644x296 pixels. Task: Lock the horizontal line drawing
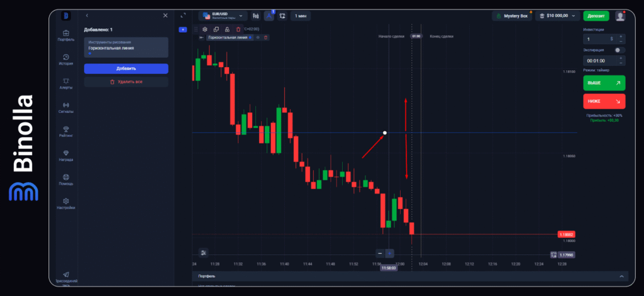pos(226,29)
